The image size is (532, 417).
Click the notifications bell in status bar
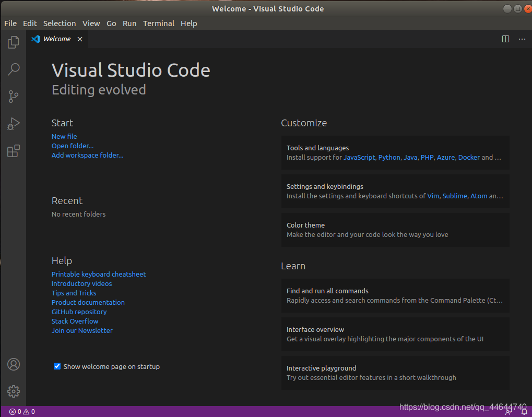click(x=524, y=412)
